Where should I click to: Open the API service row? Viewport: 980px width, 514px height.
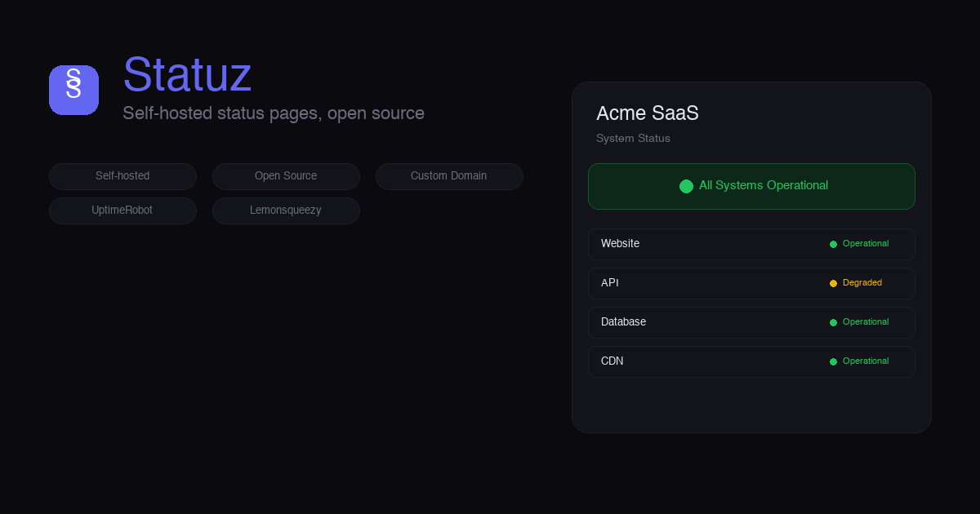click(x=751, y=283)
